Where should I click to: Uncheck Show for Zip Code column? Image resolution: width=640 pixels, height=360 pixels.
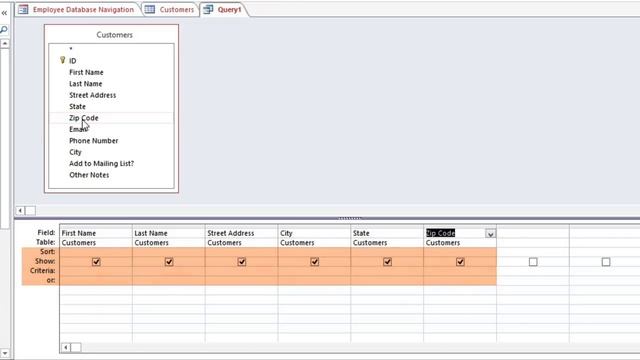pyautogui.click(x=460, y=262)
